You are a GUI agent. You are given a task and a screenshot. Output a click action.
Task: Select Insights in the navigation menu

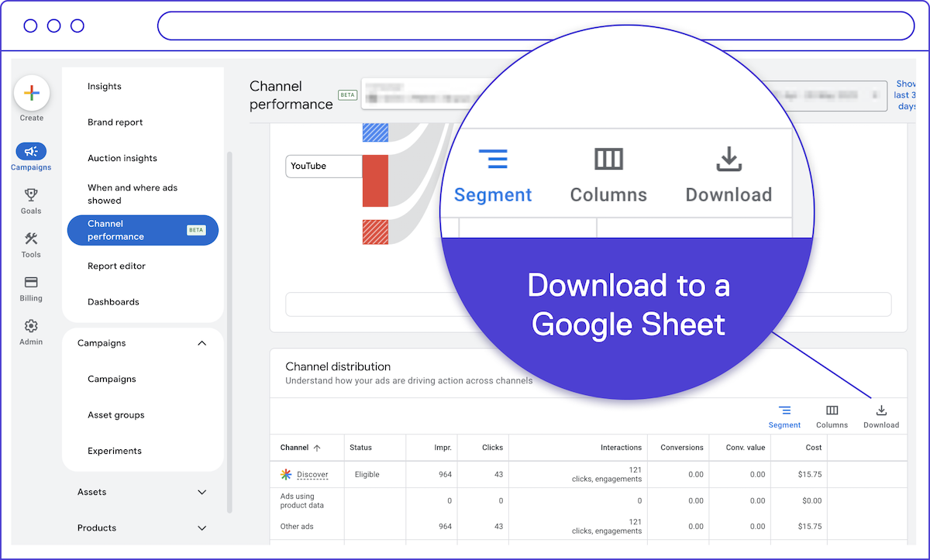(105, 87)
